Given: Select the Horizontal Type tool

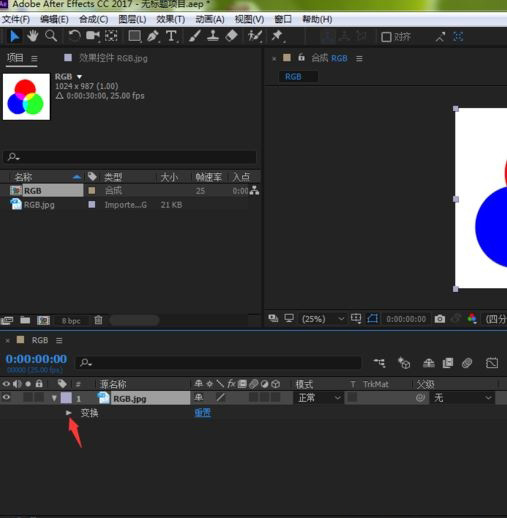Looking at the screenshot, I should (x=171, y=36).
